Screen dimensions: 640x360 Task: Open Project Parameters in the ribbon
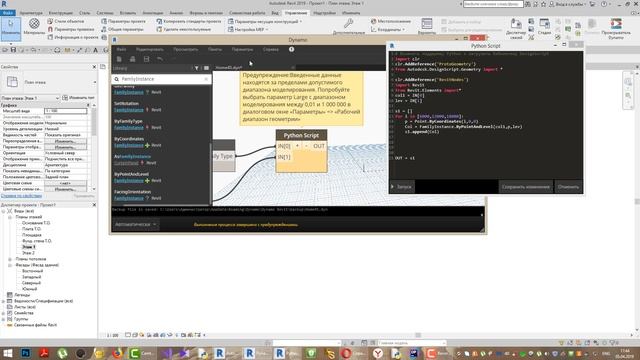point(123,21)
